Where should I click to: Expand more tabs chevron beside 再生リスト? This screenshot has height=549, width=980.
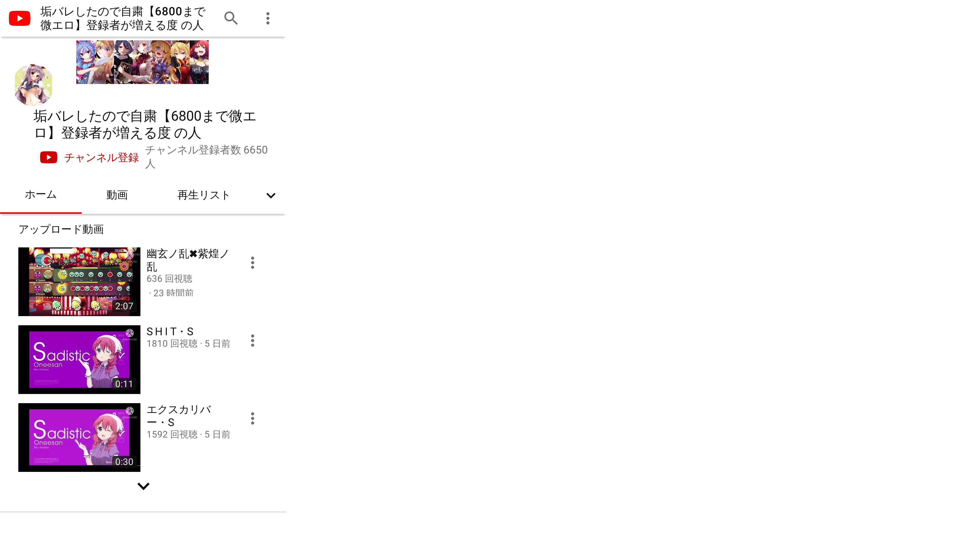(x=271, y=195)
